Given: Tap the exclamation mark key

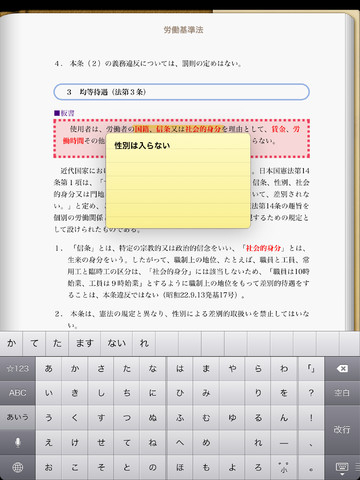Looking at the screenshot, I should coord(311,418).
